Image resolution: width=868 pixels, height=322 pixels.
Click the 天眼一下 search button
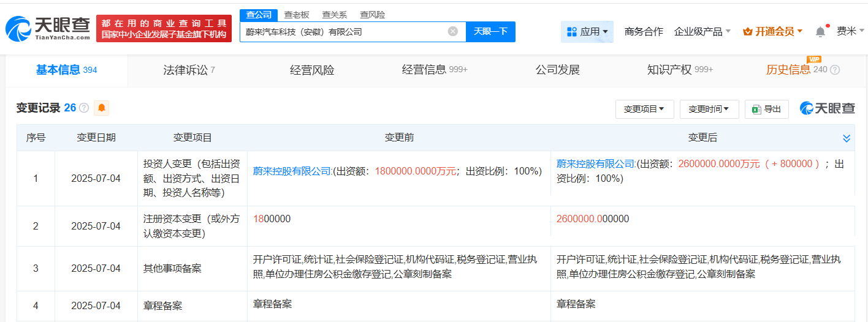(x=490, y=31)
